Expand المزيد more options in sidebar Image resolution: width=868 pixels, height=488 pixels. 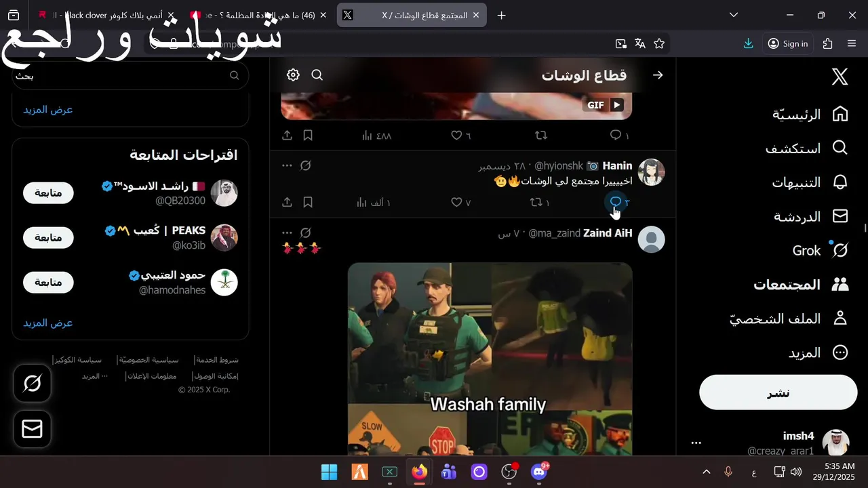pos(818,352)
